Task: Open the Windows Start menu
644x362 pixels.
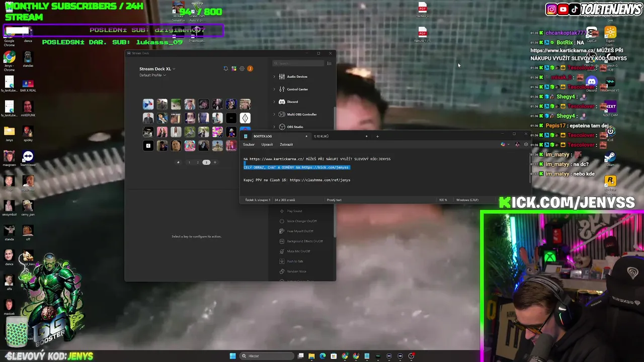Action: 232,356
